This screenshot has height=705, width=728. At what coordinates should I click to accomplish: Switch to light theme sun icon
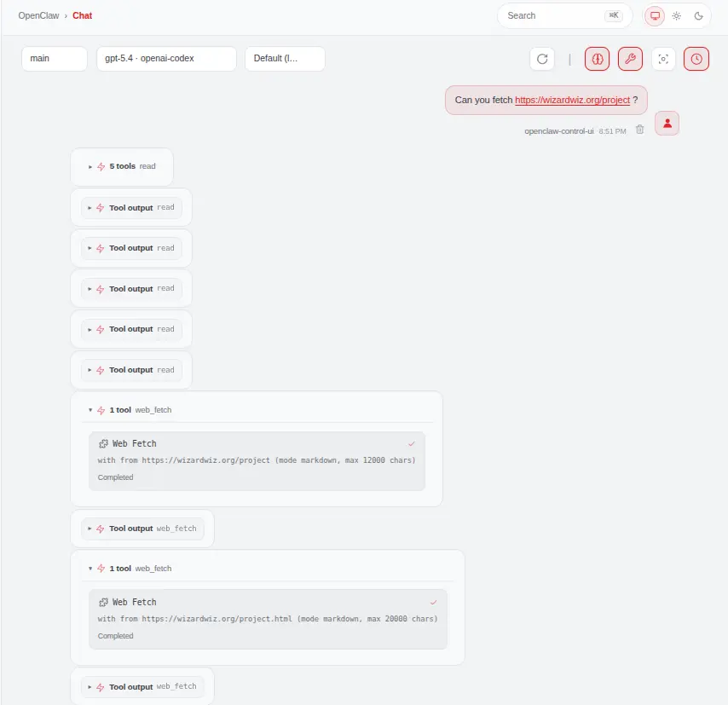pyautogui.click(x=677, y=15)
